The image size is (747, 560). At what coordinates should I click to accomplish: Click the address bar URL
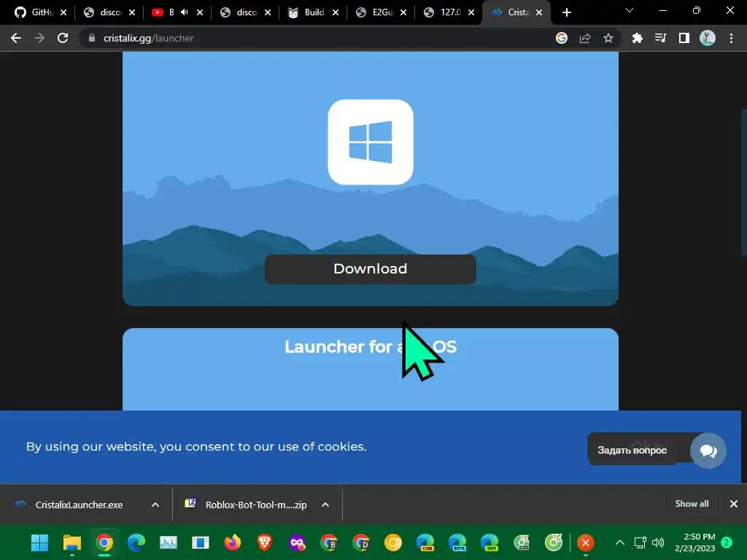pyautogui.click(x=148, y=38)
